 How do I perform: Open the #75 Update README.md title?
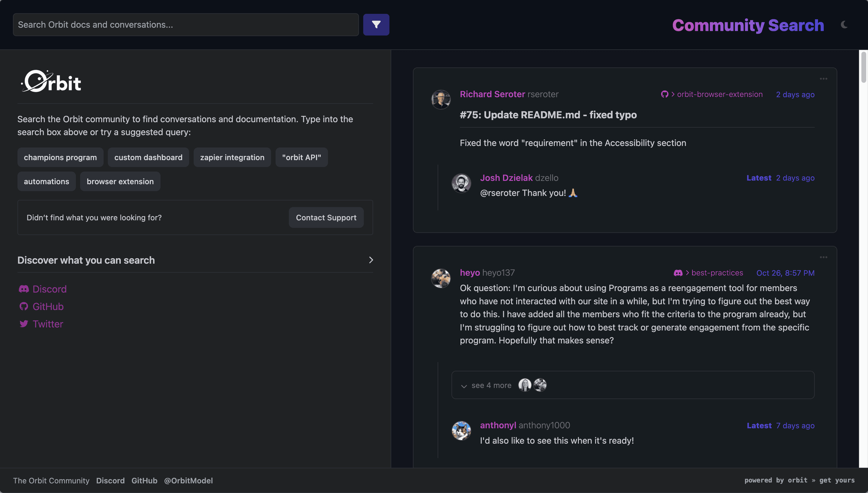tap(548, 115)
